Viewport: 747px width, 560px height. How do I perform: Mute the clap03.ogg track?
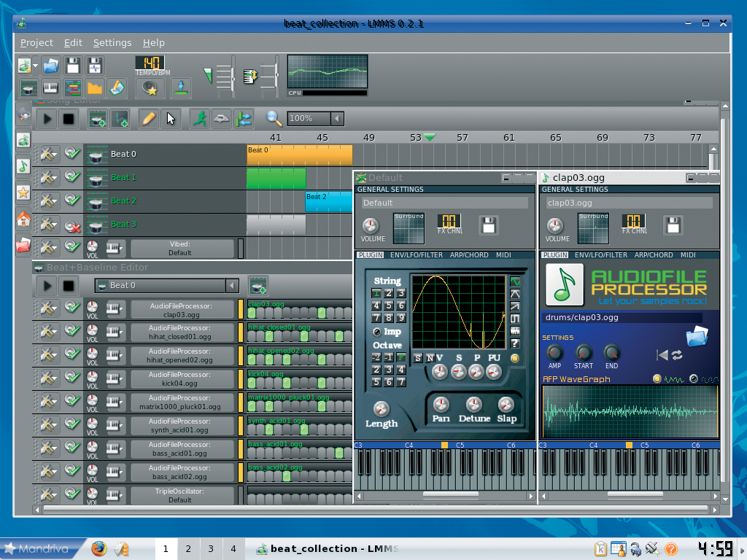coord(72,307)
